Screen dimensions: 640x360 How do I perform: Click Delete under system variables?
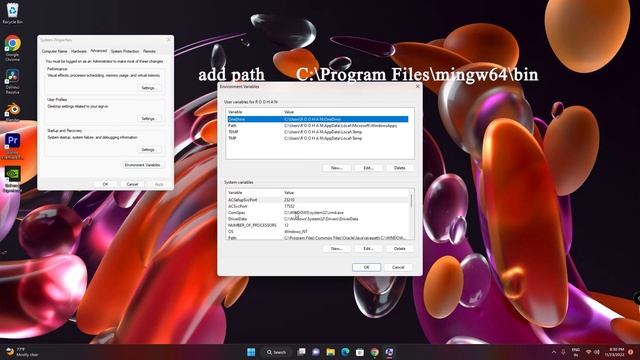tap(400, 248)
